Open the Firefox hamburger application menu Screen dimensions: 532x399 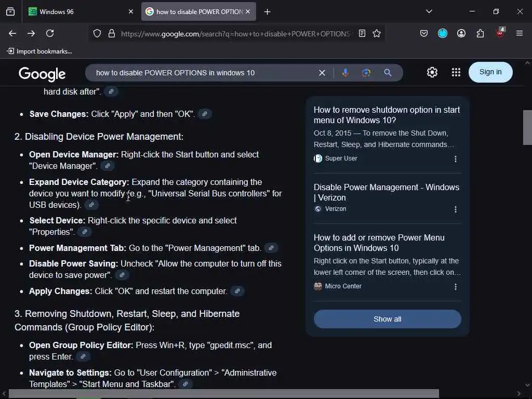pyautogui.click(x=520, y=33)
